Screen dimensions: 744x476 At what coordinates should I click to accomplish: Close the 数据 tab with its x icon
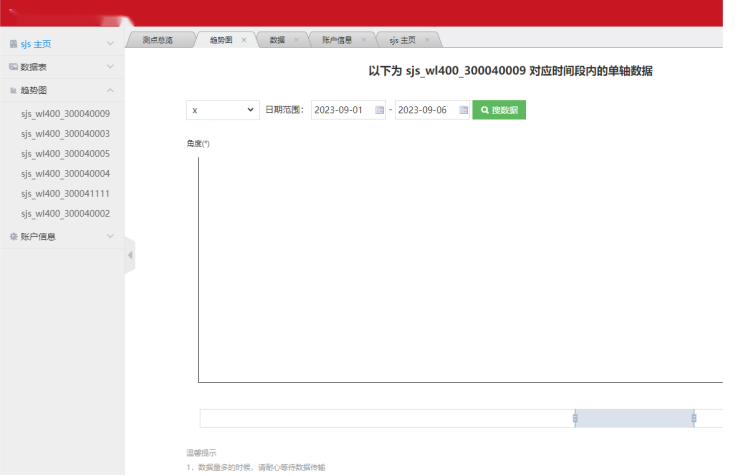click(x=296, y=40)
